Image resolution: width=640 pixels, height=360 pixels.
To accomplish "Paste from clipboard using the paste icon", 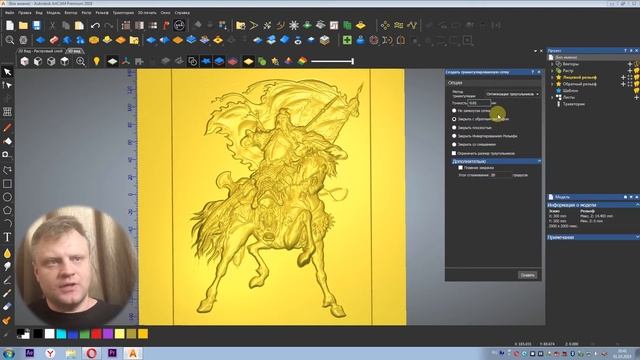I will coord(79,26).
